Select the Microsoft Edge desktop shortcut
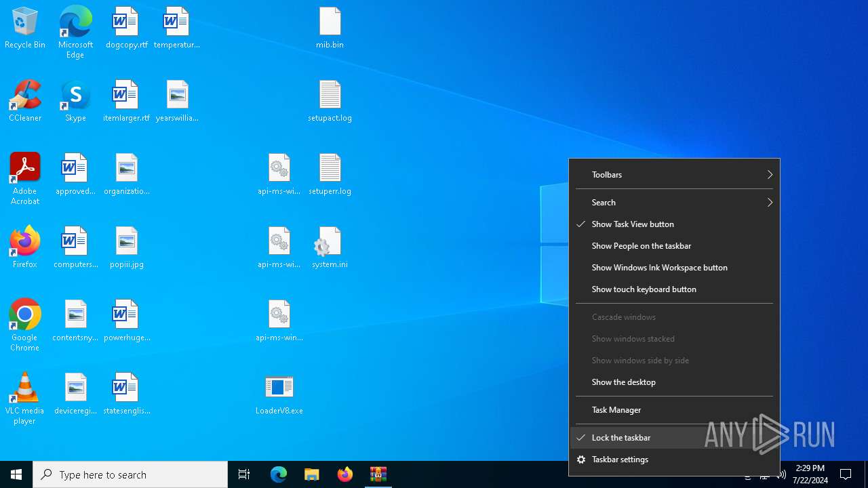The height and width of the screenshot is (488, 868). [x=75, y=33]
